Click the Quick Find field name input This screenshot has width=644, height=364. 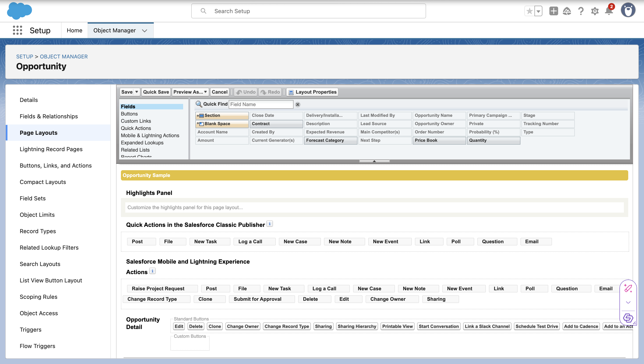pyautogui.click(x=261, y=105)
